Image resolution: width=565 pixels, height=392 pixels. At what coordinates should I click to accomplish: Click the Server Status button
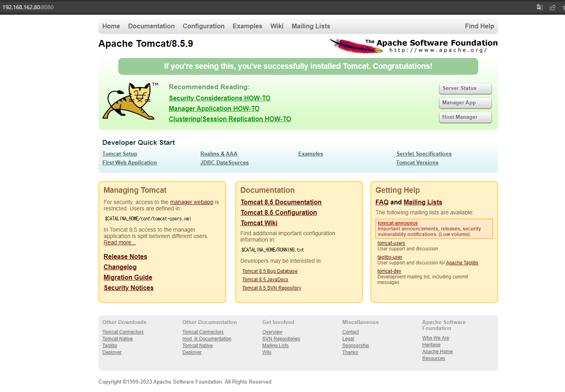point(465,88)
